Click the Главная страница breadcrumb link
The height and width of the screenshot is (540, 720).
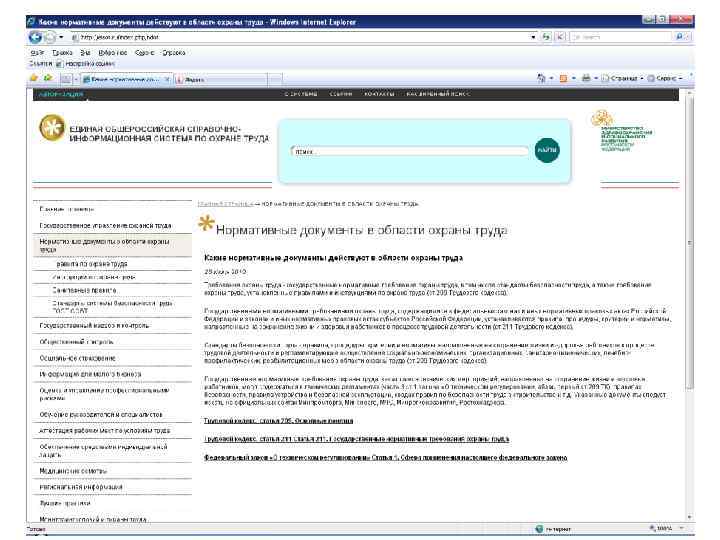click(x=225, y=203)
